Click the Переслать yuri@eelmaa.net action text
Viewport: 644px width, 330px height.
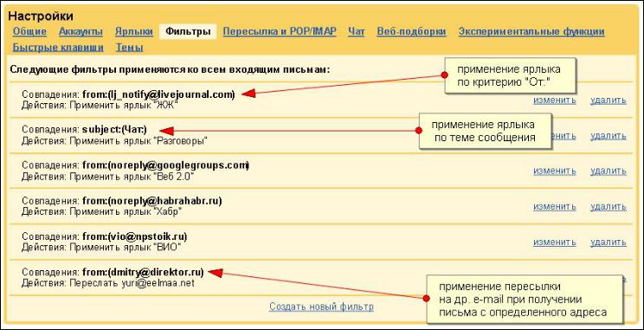(x=132, y=283)
